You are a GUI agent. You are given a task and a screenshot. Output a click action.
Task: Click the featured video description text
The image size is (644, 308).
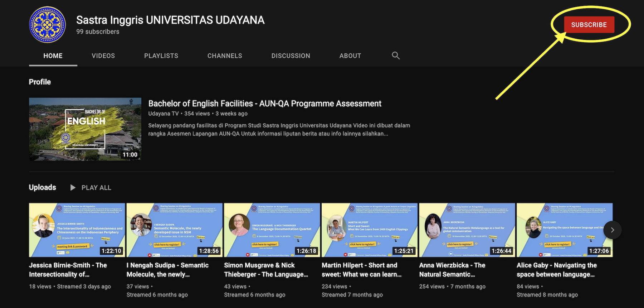click(x=279, y=129)
